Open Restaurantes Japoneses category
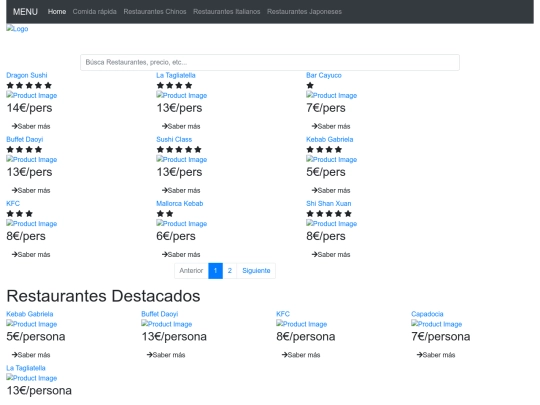This screenshot has height=405, width=540. [304, 12]
